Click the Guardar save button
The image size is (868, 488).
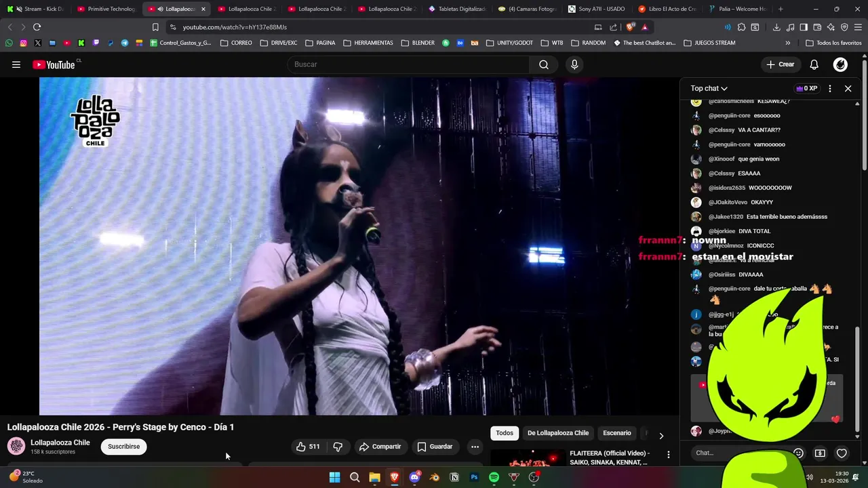(x=435, y=447)
